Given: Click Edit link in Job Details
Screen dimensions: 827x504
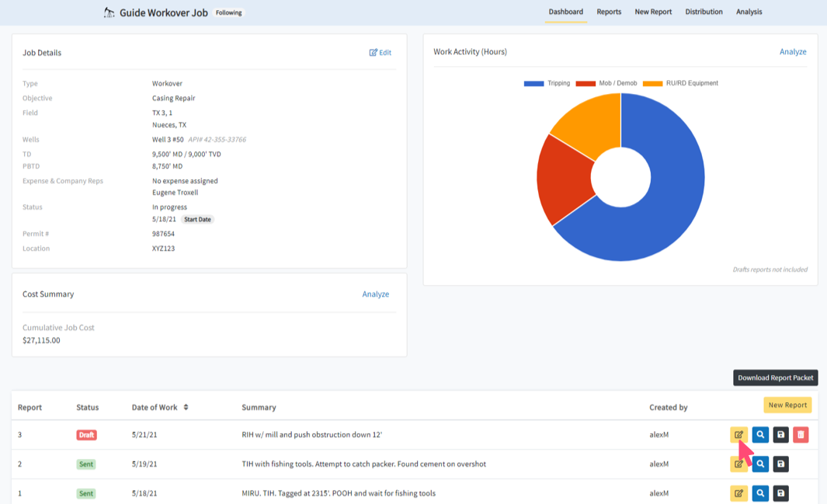Looking at the screenshot, I should pyautogui.click(x=380, y=52).
